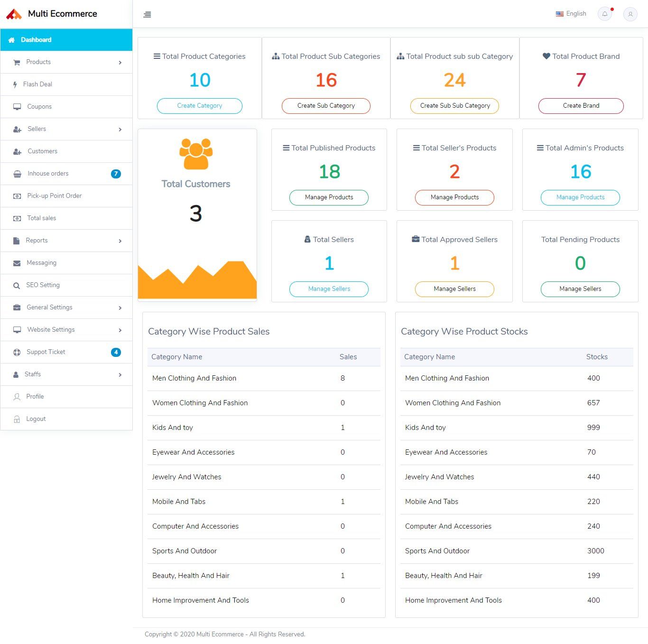The width and height of the screenshot is (648, 644).
Task: Open Messaging from the sidebar
Action: point(66,263)
